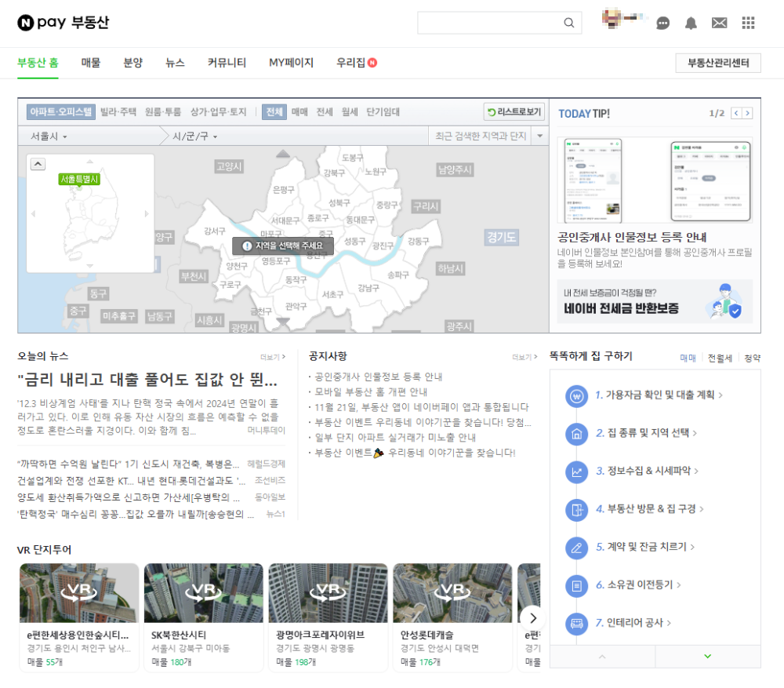Switch to the 청약 guide tab
The height and width of the screenshot is (688, 784).
pyautogui.click(x=752, y=359)
